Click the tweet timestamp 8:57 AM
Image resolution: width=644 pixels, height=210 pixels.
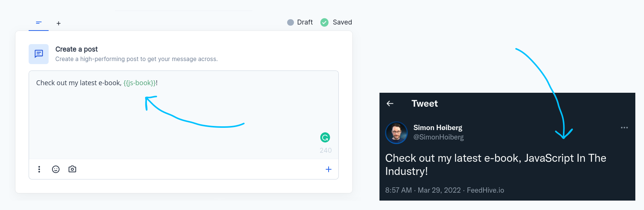398,190
